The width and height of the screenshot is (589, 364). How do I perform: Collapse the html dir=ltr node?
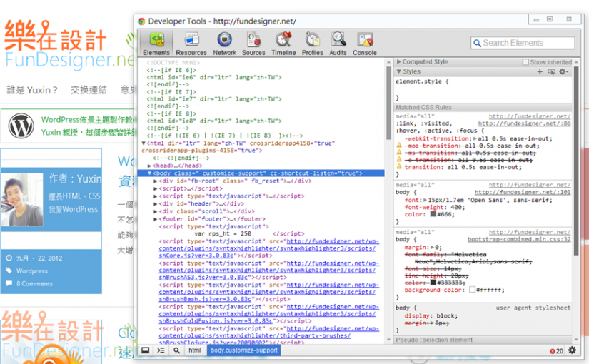click(144, 143)
